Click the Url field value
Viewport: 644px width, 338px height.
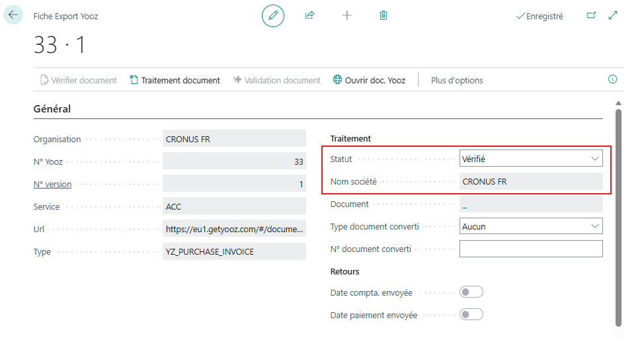pyautogui.click(x=234, y=230)
